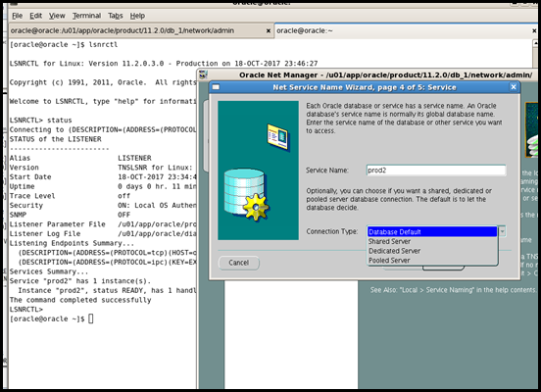
Task: Select Database Default connection type
Action: point(432,232)
